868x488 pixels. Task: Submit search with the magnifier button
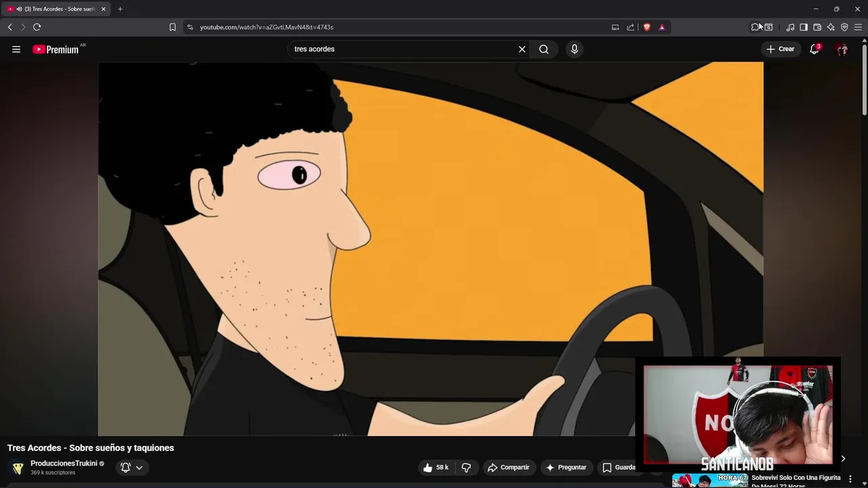tap(544, 49)
